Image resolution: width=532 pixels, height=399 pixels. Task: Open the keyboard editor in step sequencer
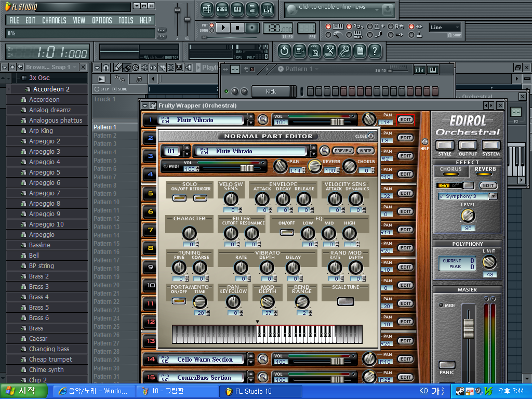point(433,70)
